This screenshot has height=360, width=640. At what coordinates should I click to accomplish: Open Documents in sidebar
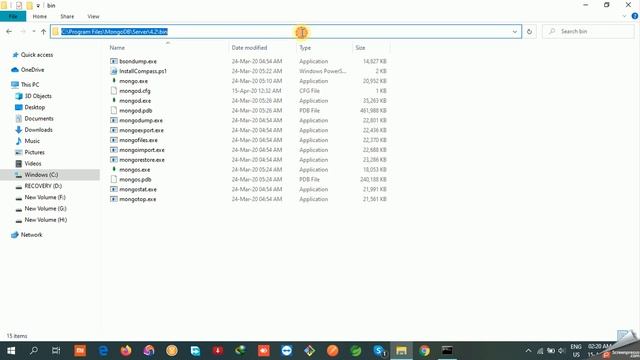tap(39, 118)
